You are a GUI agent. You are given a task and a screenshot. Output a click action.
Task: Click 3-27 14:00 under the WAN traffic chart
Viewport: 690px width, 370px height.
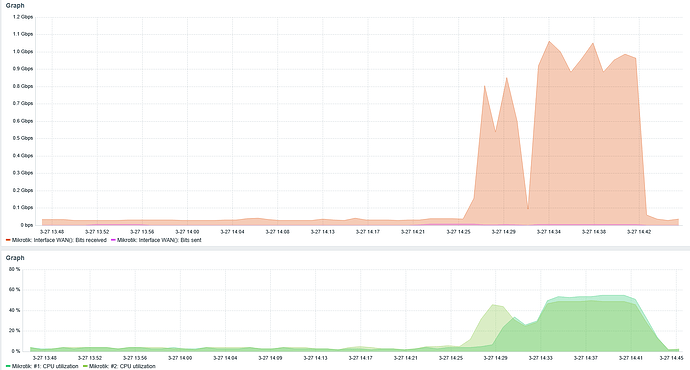(x=187, y=232)
